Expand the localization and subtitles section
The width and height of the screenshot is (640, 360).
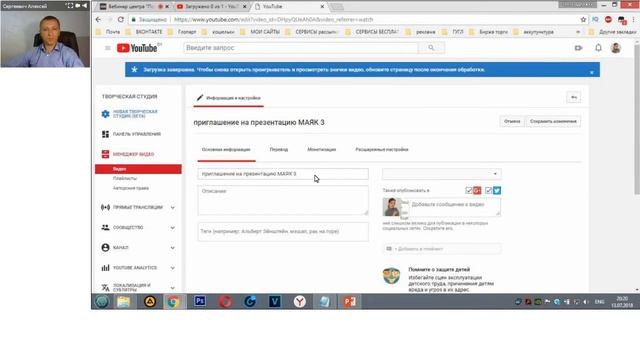[x=173, y=288]
